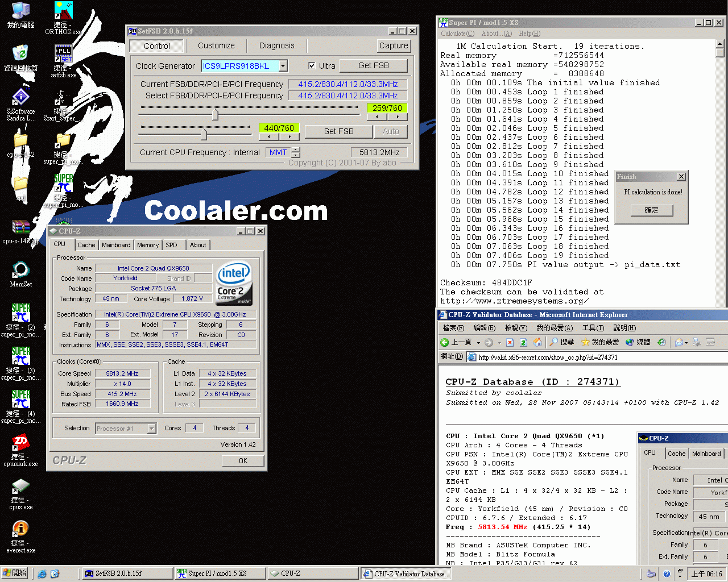Click the Start button on taskbar
The width and height of the screenshot is (728, 582).
(x=15, y=573)
